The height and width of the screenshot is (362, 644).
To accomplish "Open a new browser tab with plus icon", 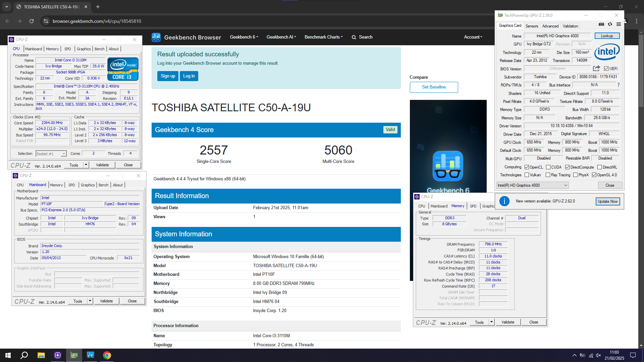I will tap(98, 7).
